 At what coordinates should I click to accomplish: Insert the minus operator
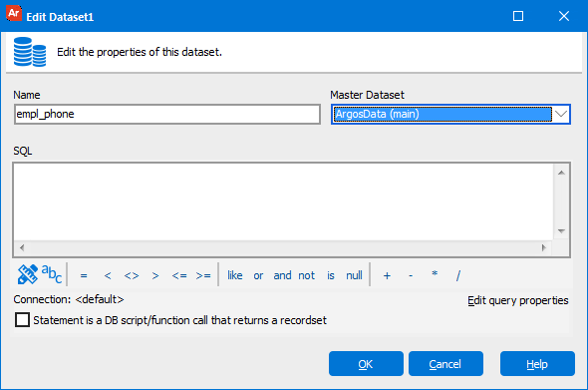[x=411, y=276]
